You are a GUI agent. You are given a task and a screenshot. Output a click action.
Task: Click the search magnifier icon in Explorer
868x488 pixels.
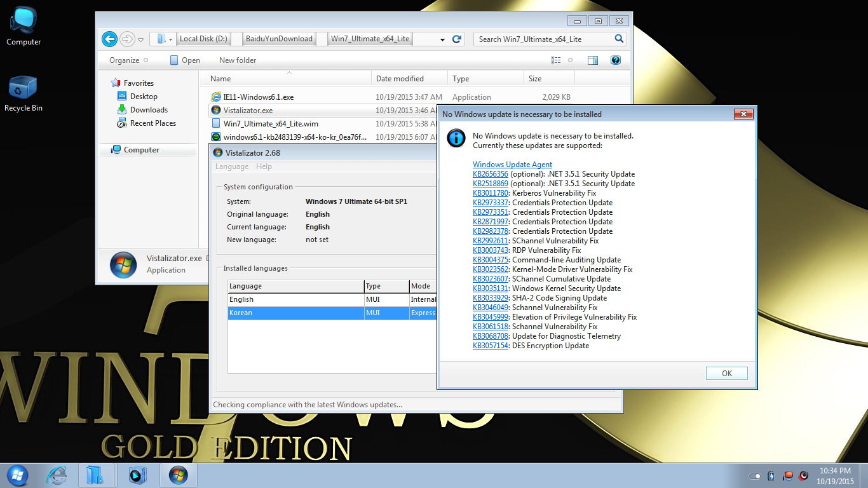(619, 39)
